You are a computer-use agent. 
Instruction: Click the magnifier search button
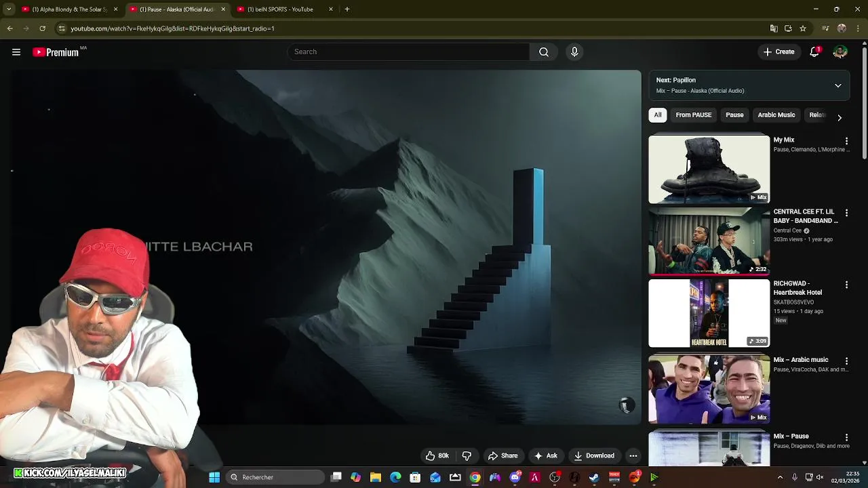click(x=544, y=52)
